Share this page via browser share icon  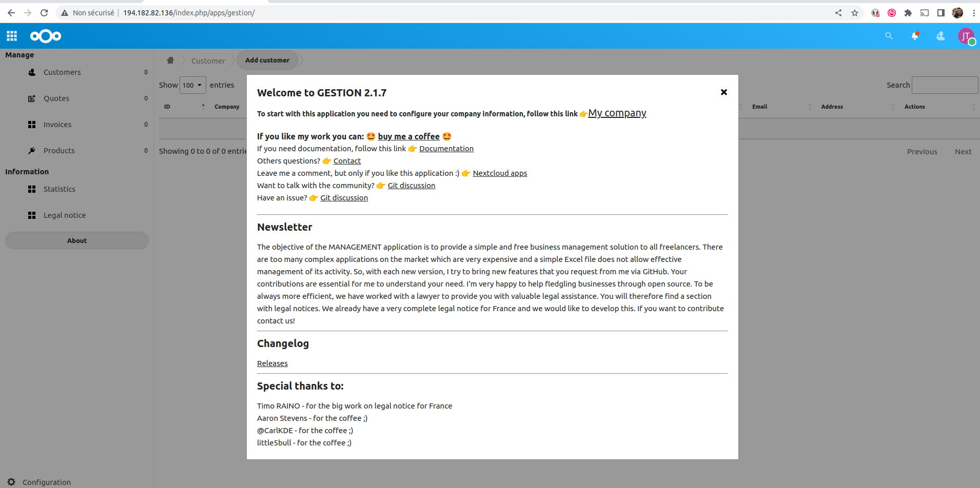pos(838,13)
